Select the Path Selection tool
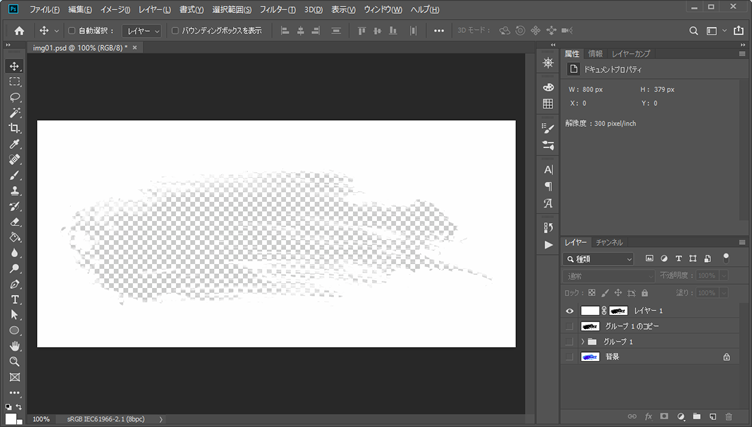The width and height of the screenshot is (752, 427). click(x=14, y=315)
